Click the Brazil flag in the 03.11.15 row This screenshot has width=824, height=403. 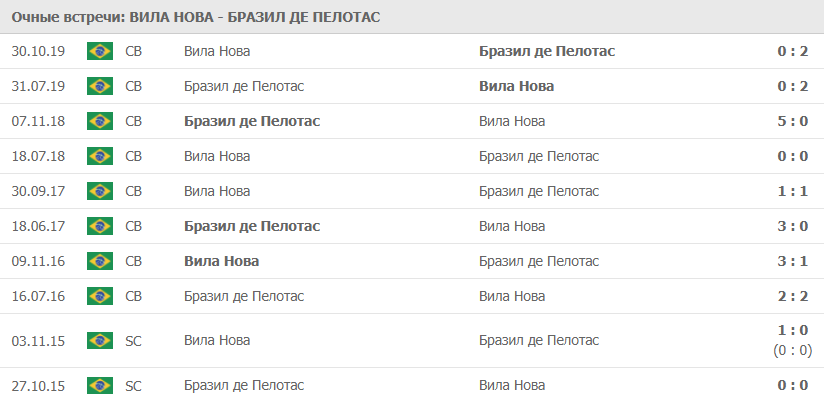click(100, 340)
